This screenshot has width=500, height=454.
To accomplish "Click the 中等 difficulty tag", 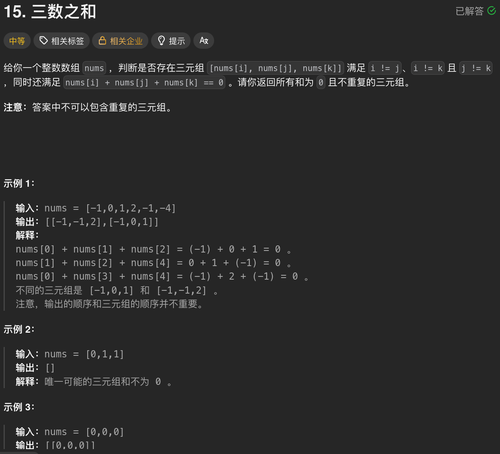I will point(17,41).
